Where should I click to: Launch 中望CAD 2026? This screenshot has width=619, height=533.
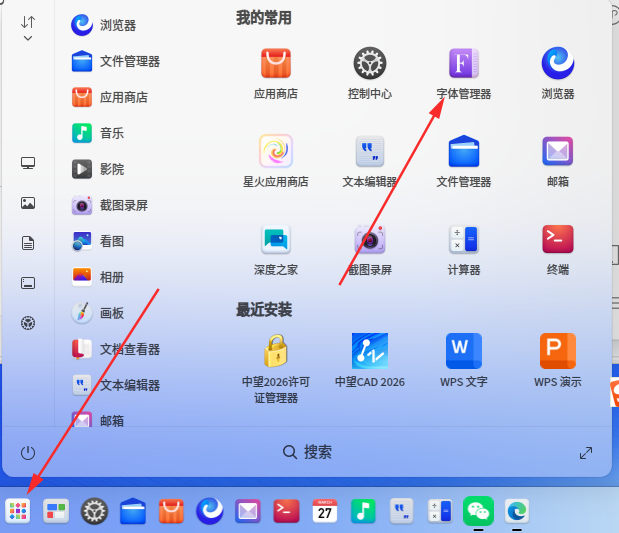click(370, 360)
